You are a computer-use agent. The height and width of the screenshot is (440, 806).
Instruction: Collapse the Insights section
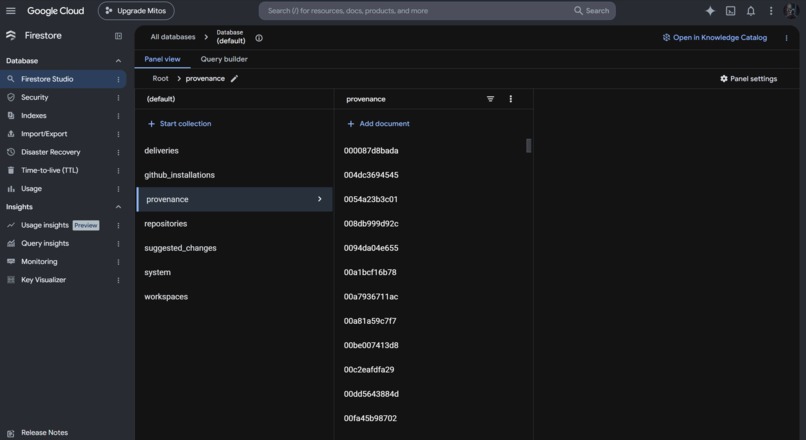118,207
